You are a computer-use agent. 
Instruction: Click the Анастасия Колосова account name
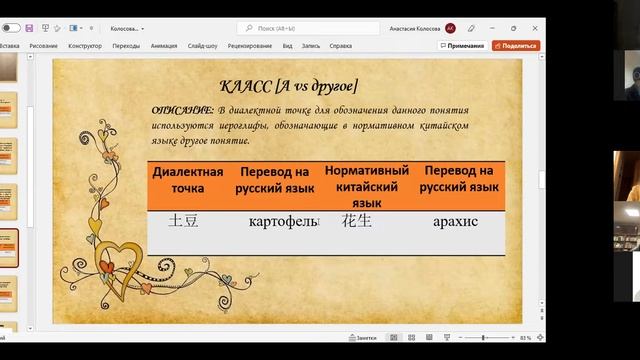click(x=415, y=29)
